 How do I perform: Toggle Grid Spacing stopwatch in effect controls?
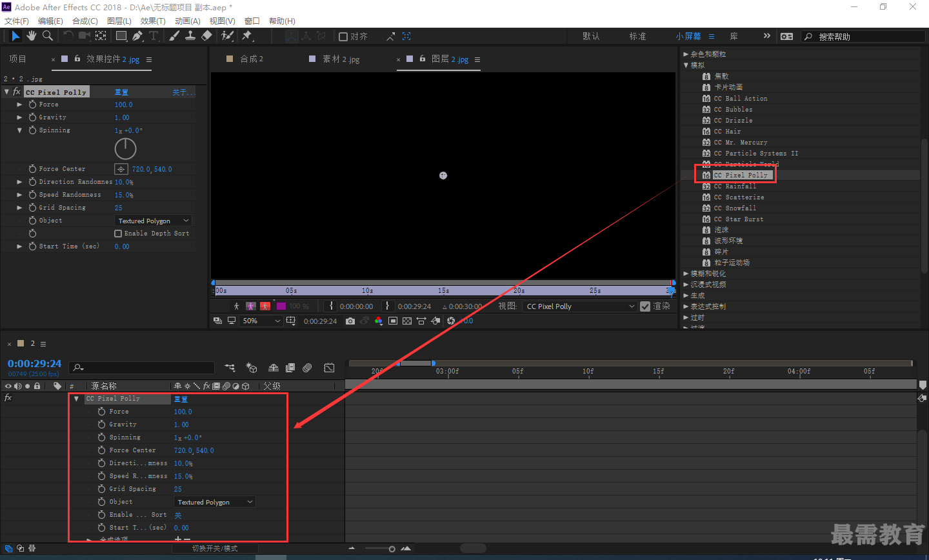coord(32,208)
